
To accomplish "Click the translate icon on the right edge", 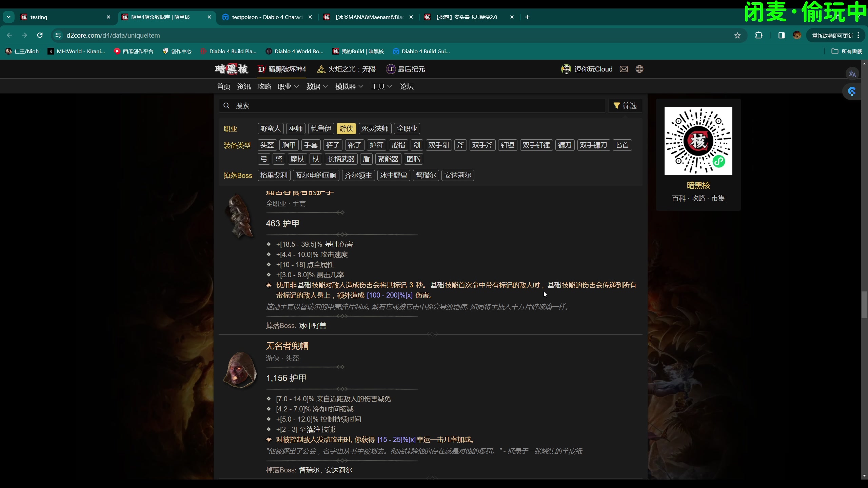I will click(852, 74).
